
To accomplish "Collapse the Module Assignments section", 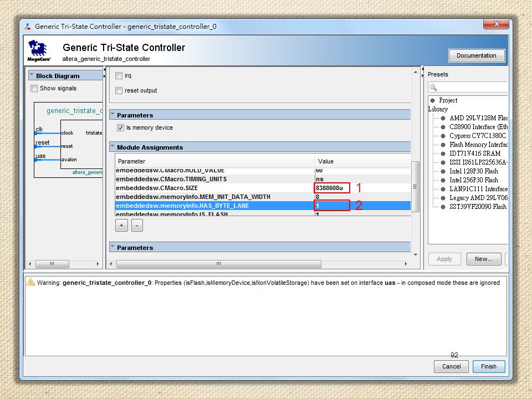I will tap(112, 147).
